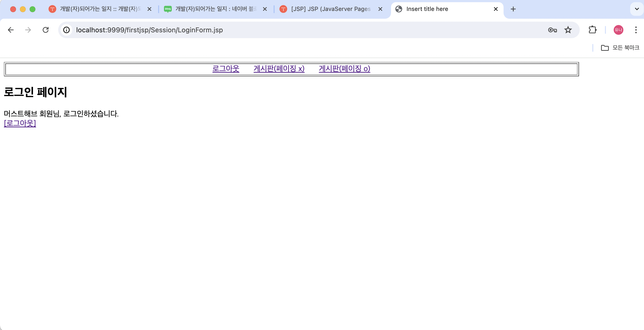The height and width of the screenshot is (330, 644).
Task: Open the 모든 북마크 folder
Action: [x=620, y=48]
